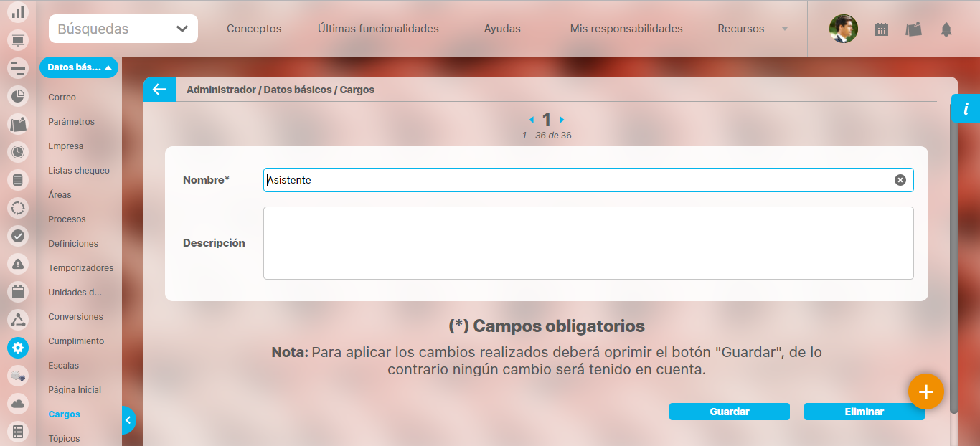Open the Conceptos menu

tap(254, 29)
